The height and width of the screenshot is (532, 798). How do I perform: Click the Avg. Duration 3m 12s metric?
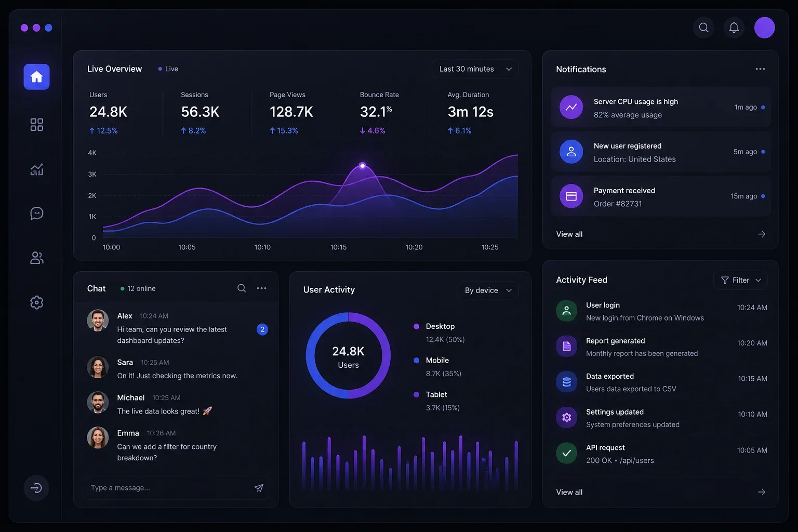(x=470, y=112)
